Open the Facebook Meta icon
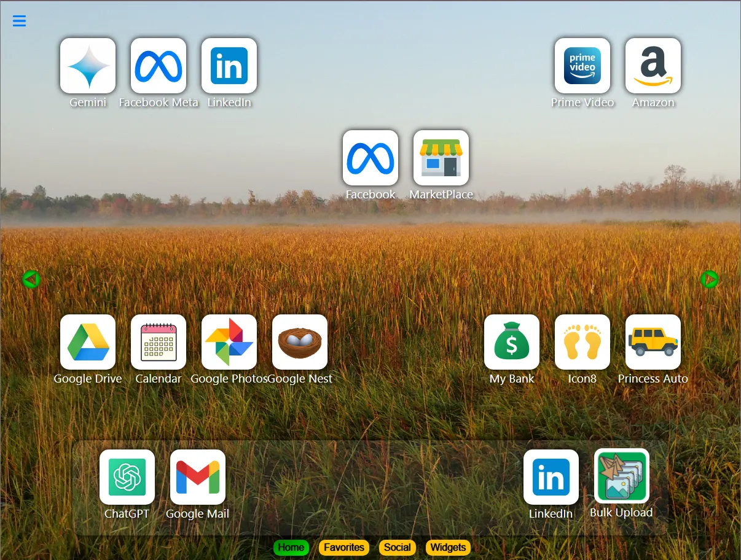This screenshot has height=560, width=741. pyautogui.click(x=159, y=66)
